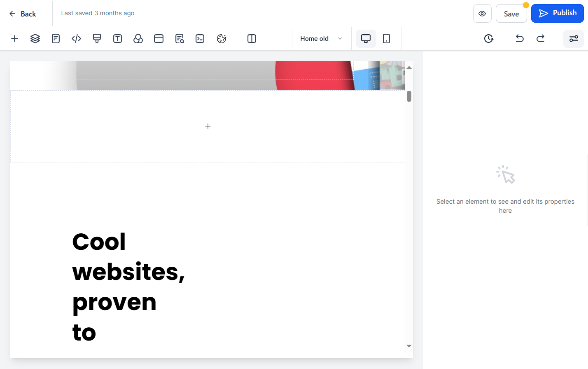Viewport: 588px width, 369px height.
Task: Redo the last change
Action: click(x=541, y=39)
